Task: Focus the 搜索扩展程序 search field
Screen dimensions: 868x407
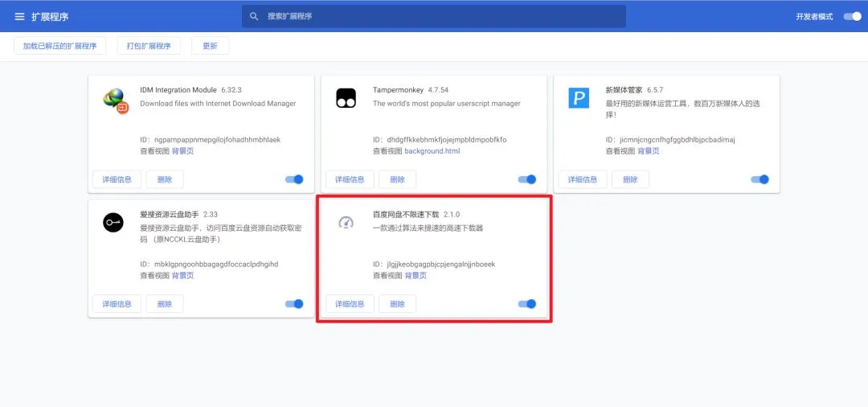Action: coord(433,17)
